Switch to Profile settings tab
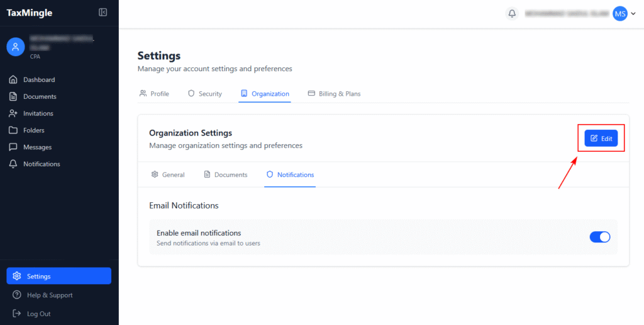This screenshot has height=325, width=644. point(154,94)
